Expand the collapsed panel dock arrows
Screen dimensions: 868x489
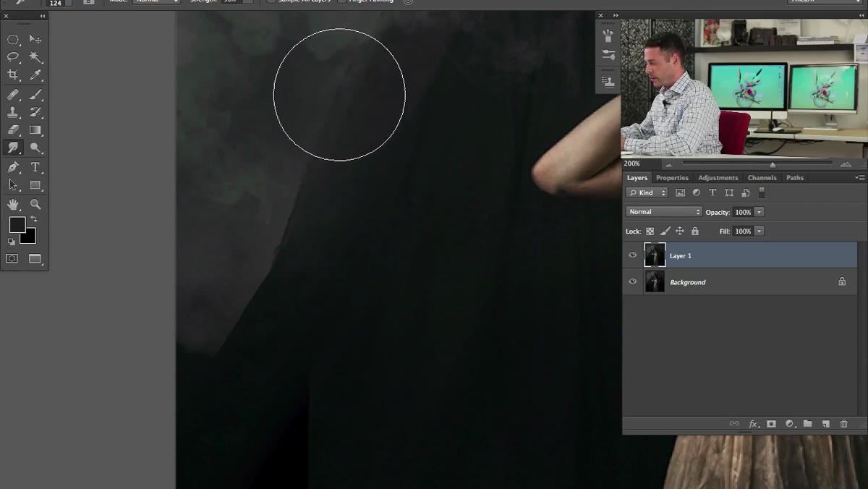pyautogui.click(x=616, y=15)
